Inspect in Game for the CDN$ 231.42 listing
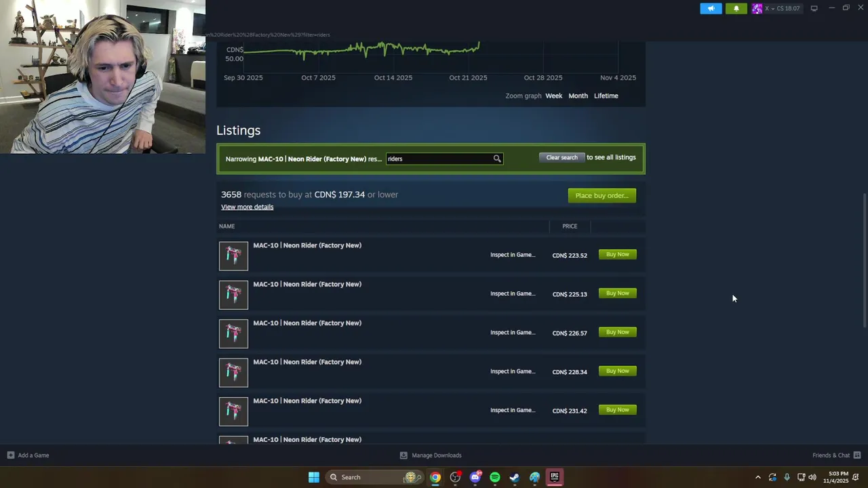868x488 pixels. [x=513, y=410]
